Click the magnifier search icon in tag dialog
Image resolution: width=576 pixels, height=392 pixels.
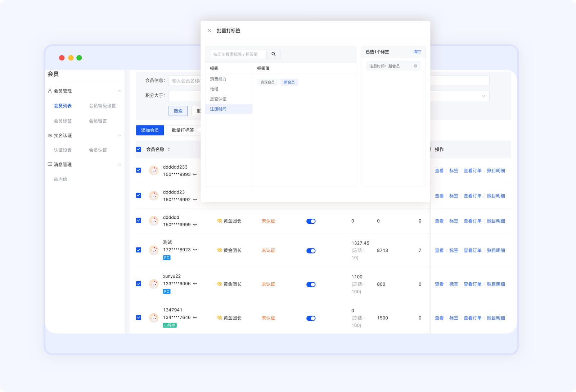pyautogui.click(x=273, y=54)
